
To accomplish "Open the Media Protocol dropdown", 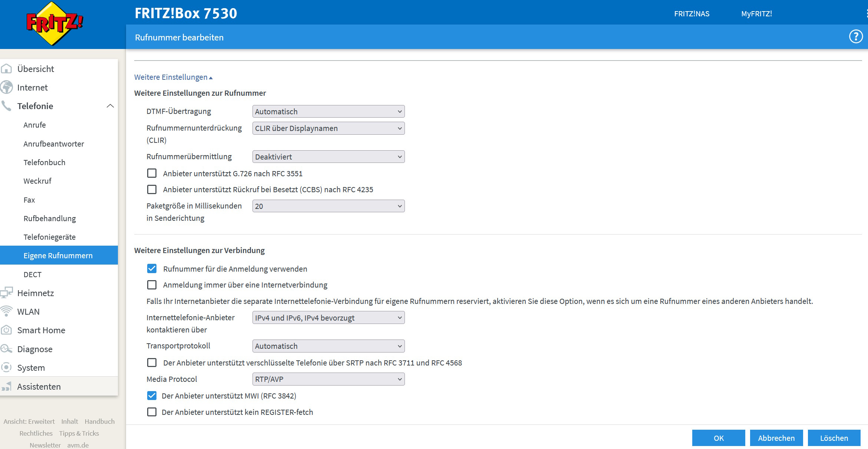I will click(x=328, y=379).
